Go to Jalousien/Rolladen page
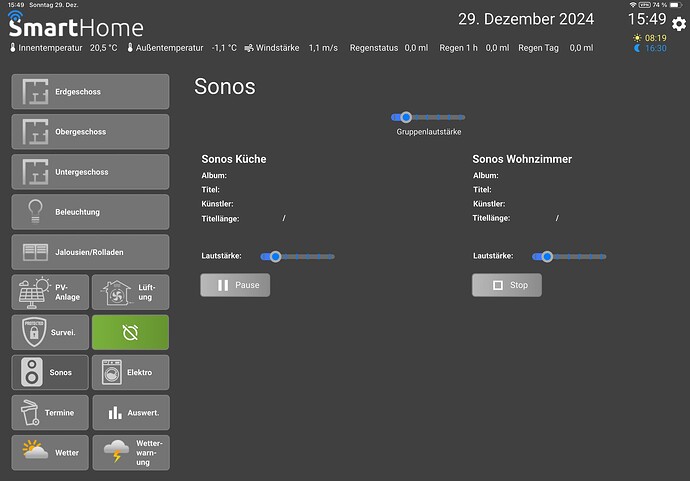The width and height of the screenshot is (690, 481). pyautogui.click(x=90, y=252)
